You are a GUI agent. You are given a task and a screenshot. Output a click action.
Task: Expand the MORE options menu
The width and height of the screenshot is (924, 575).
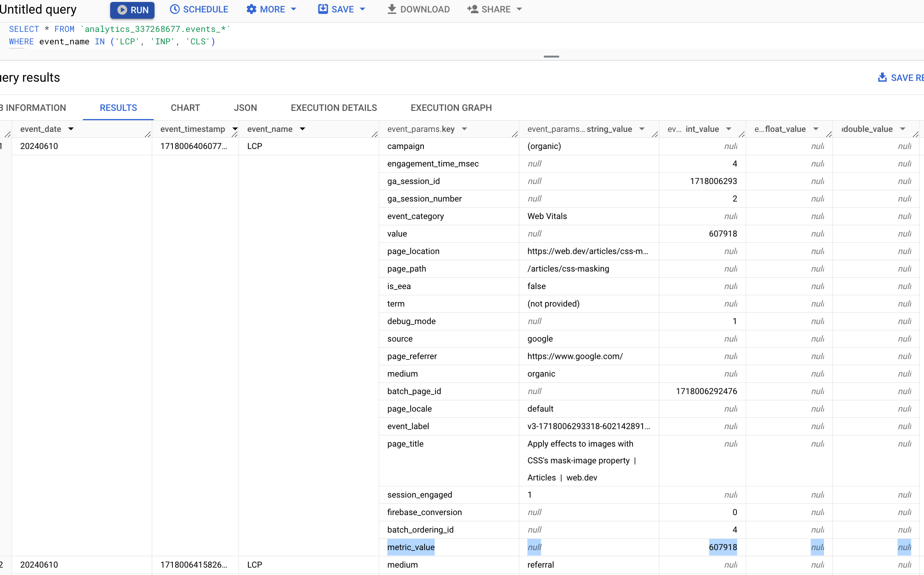point(272,9)
